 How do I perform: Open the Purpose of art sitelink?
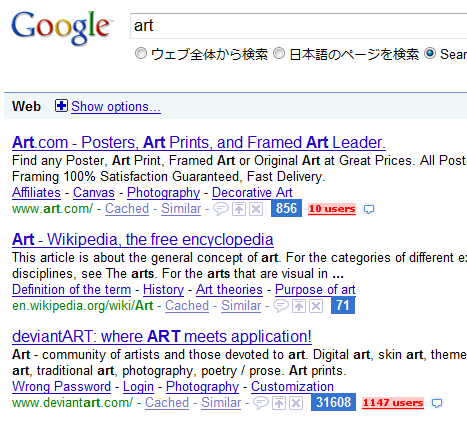click(x=315, y=290)
